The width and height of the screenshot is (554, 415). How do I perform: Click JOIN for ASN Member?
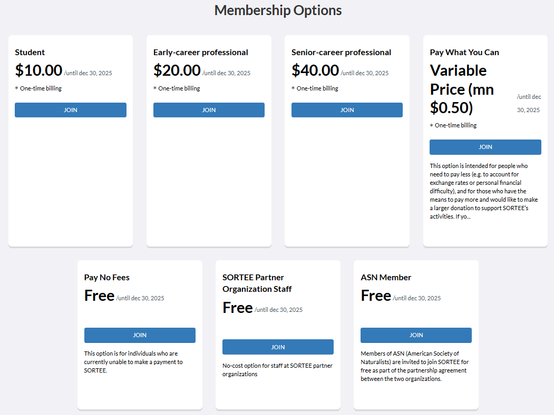(416, 335)
